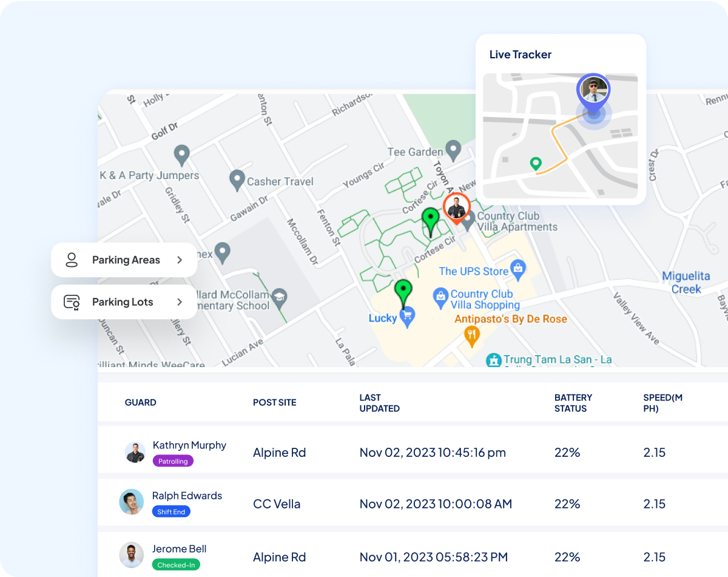Viewport: 728px width, 577px height.
Task: Select the BATTERY STATUS column header
Action: click(x=573, y=402)
